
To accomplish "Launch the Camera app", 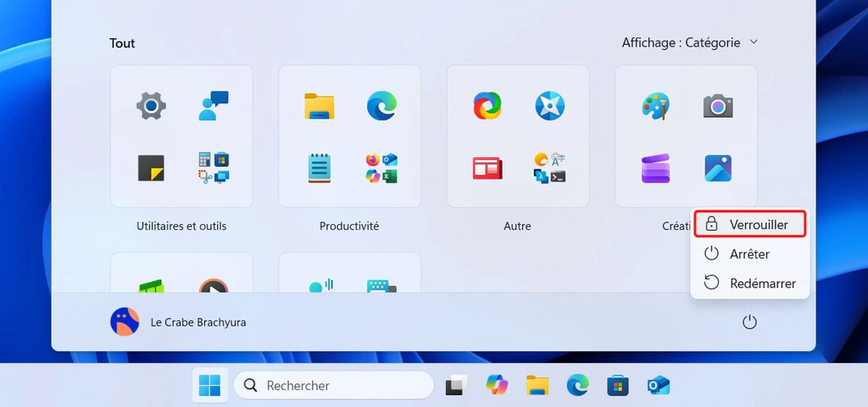I will tap(718, 106).
